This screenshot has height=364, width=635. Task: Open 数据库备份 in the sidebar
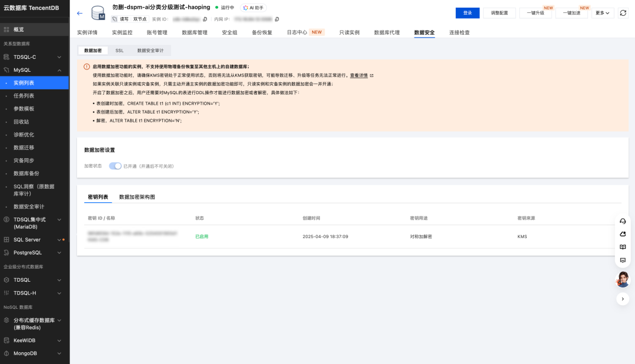tap(26, 173)
